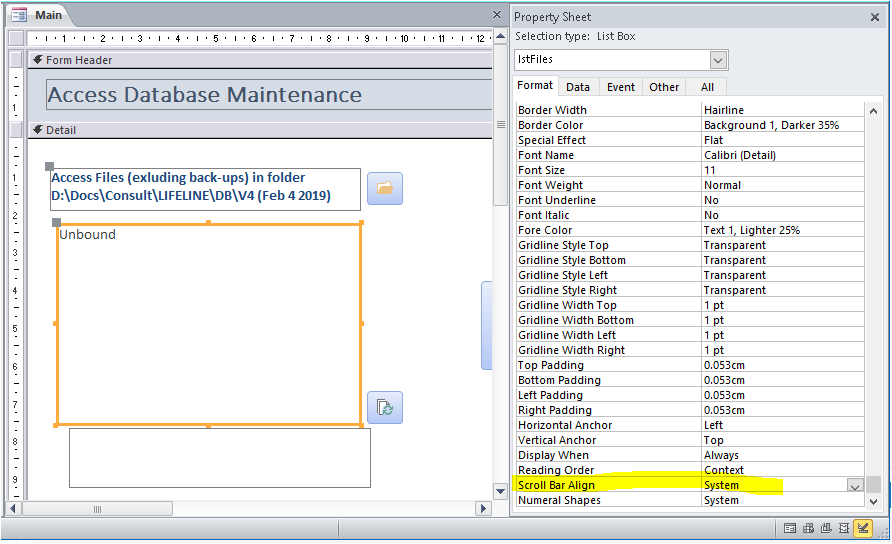This screenshot has width=892, height=544.
Task: Select the Design View status bar icon
Action: click(x=863, y=529)
